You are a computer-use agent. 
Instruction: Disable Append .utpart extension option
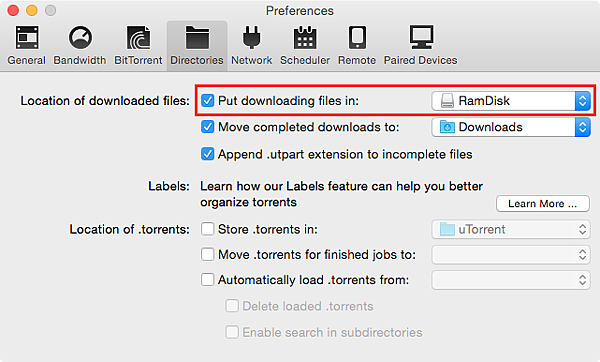(x=207, y=154)
